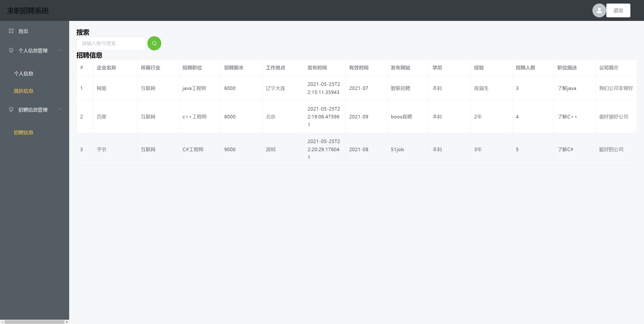Collapse the 个人信息管理 submenu chevron
This screenshot has height=324, width=644.
60,50
